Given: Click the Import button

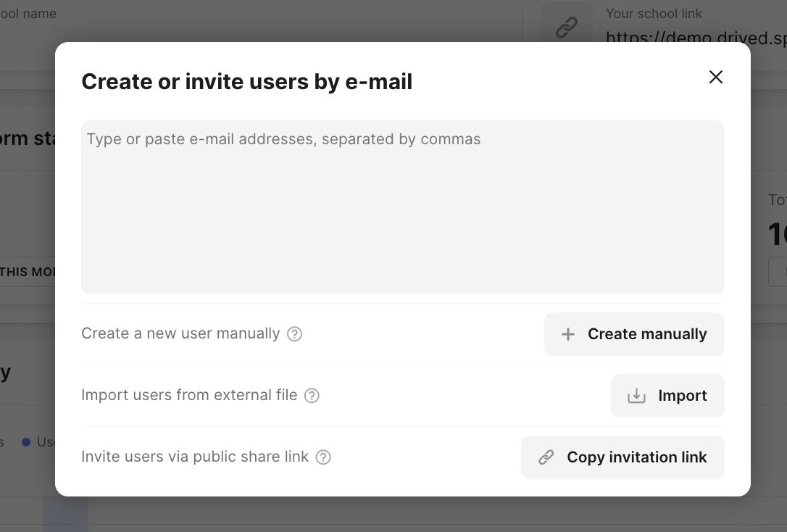Looking at the screenshot, I should [667, 396].
